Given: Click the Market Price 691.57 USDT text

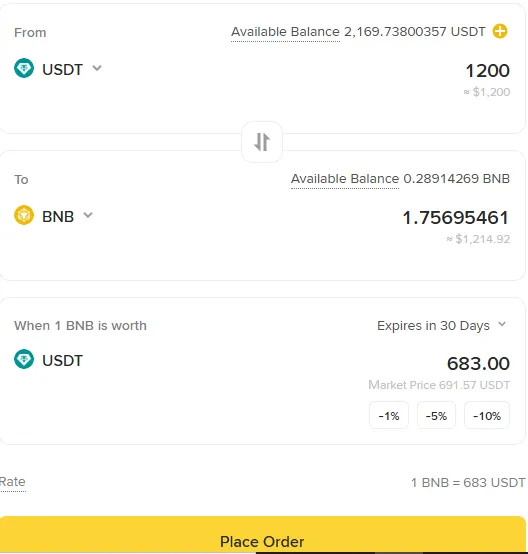Looking at the screenshot, I should (439, 385).
